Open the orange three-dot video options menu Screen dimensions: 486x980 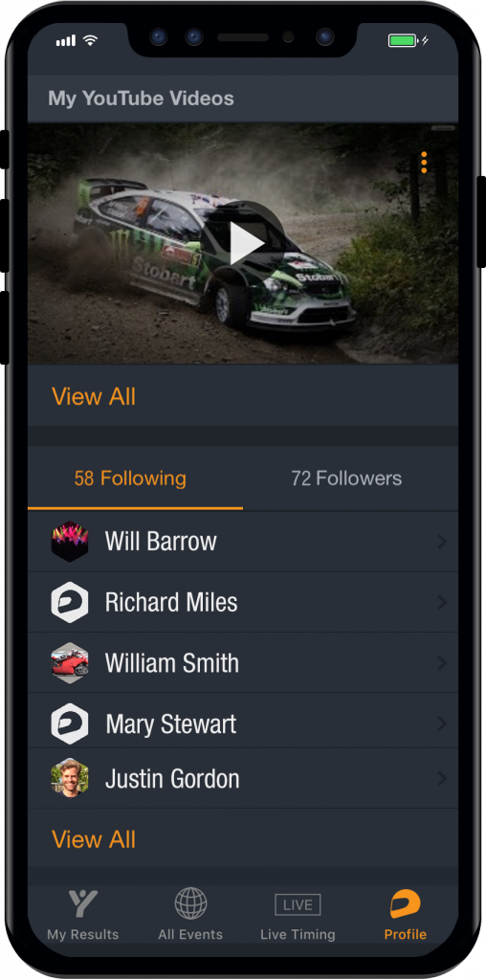[x=424, y=162]
